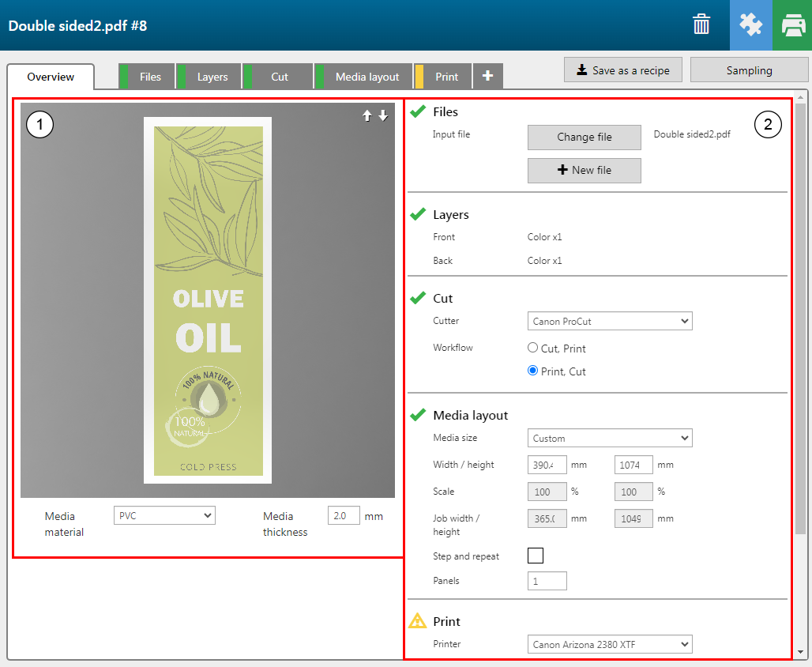Click the down arrow in preview
This screenshot has height=667, width=812.
click(x=383, y=116)
